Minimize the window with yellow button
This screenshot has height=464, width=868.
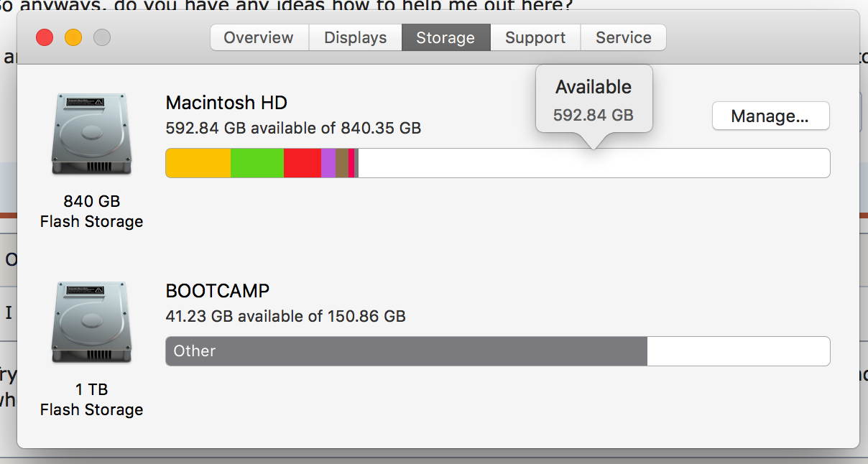(x=73, y=37)
